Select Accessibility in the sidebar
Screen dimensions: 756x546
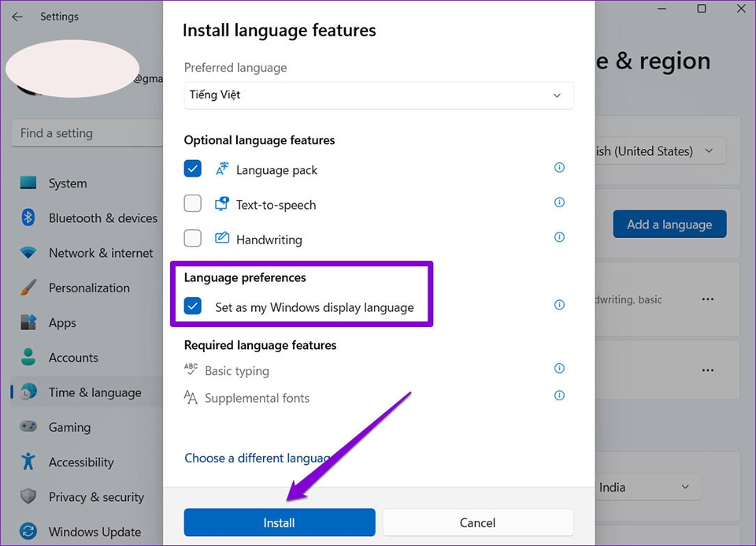[x=81, y=462]
